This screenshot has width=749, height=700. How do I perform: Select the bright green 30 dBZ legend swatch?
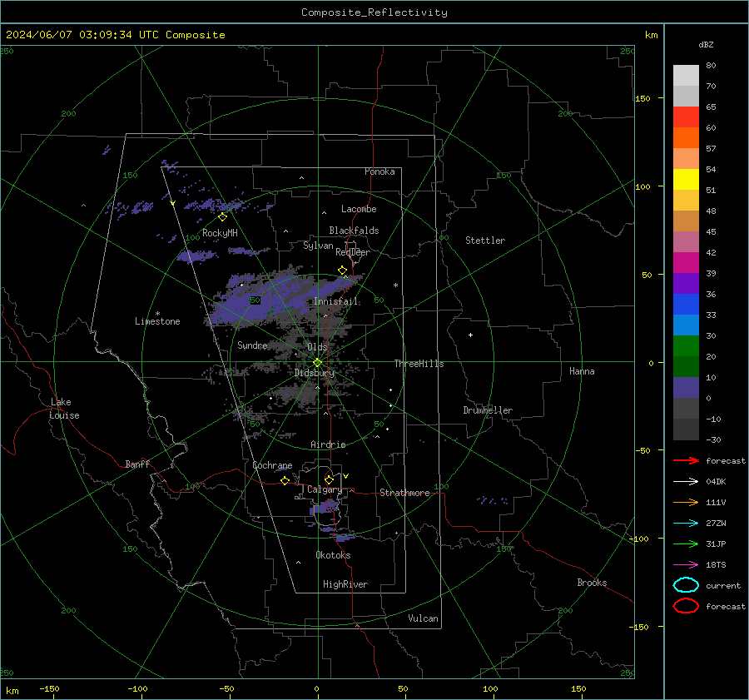(x=686, y=345)
